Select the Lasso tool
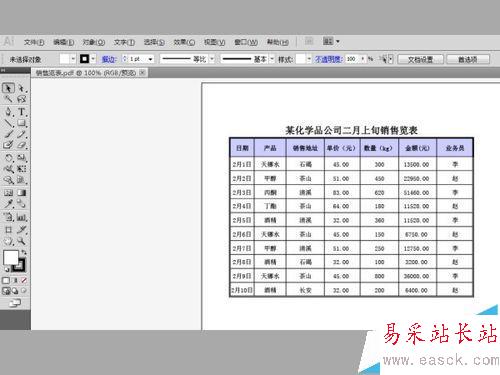This screenshot has height=375, width=500. tap(22, 99)
